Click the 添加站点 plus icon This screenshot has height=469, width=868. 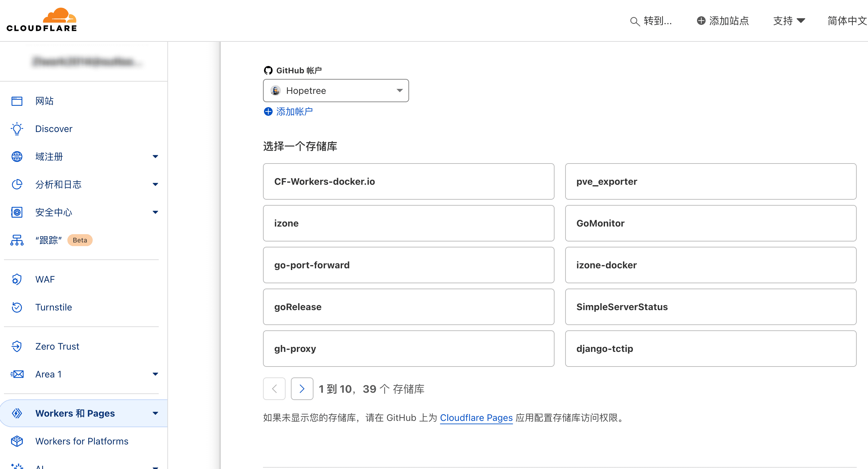(x=702, y=21)
